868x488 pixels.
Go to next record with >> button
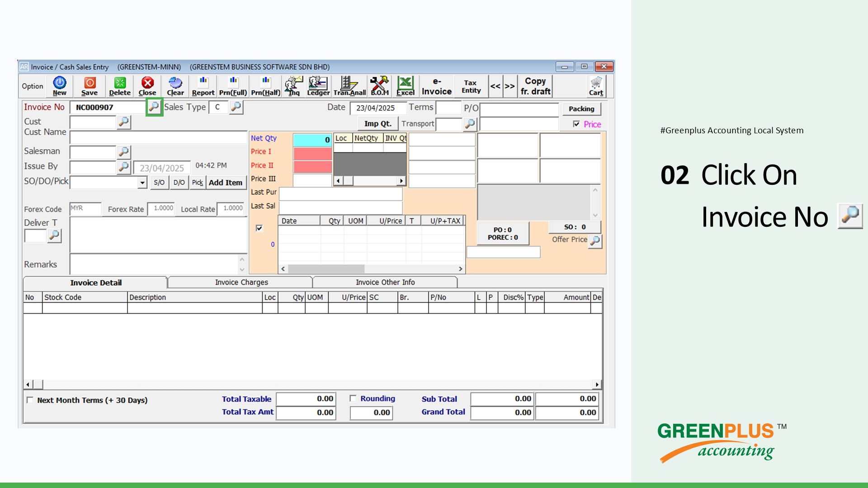509,86
